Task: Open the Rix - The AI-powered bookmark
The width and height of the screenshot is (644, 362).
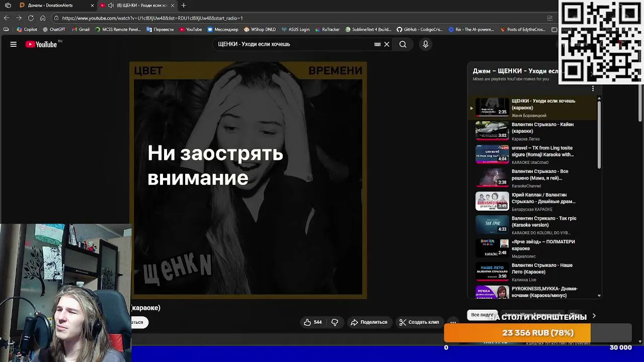Action: point(471,30)
